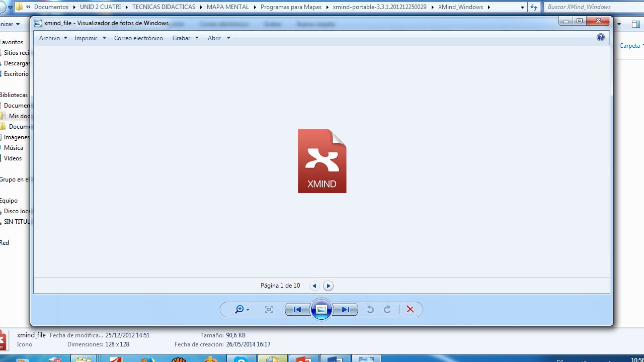Open the Imágenes library in sidebar
This screenshot has height=362, width=644.
(17, 137)
